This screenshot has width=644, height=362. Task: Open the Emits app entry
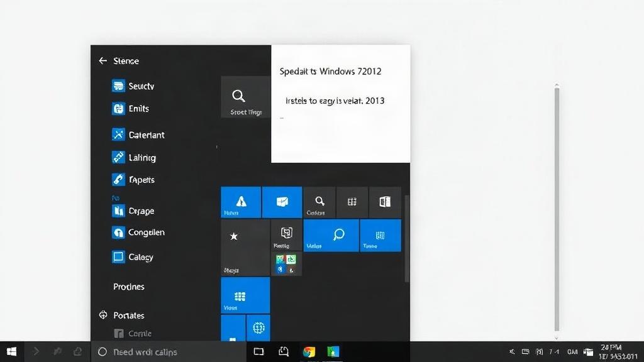(x=130, y=108)
